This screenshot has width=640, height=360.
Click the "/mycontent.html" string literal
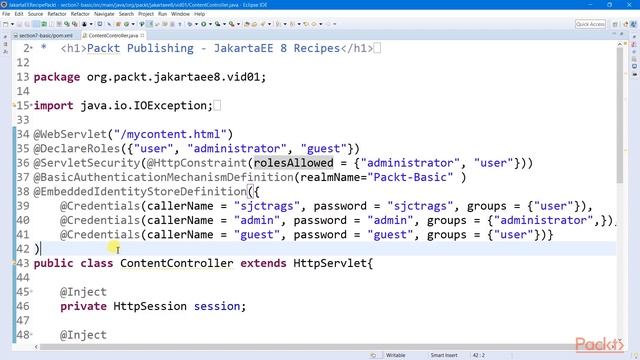170,134
